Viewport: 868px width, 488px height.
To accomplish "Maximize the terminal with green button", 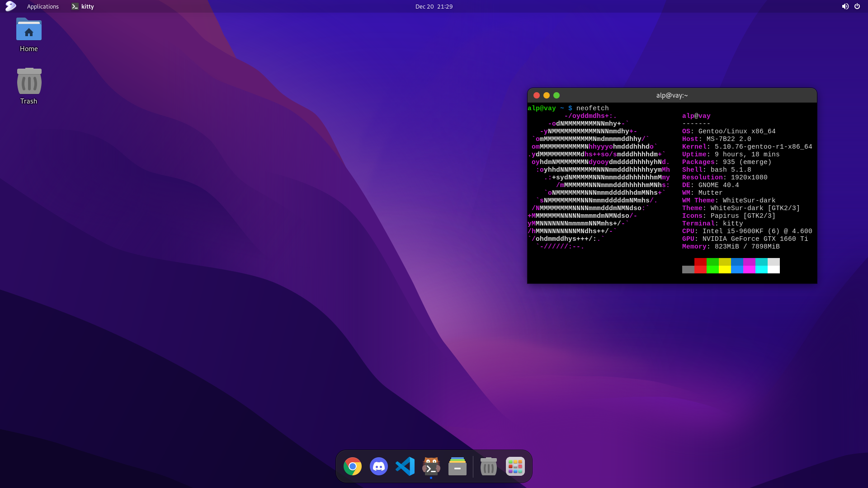I will (557, 95).
